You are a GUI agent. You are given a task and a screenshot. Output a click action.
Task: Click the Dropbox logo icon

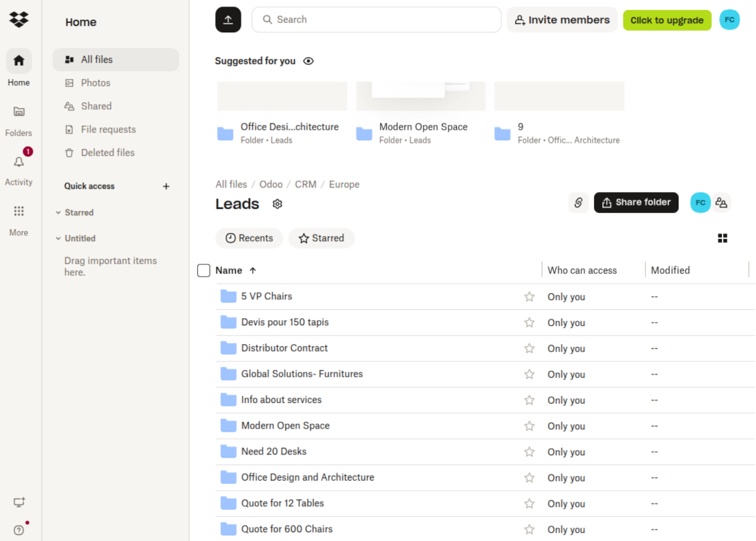(19, 20)
